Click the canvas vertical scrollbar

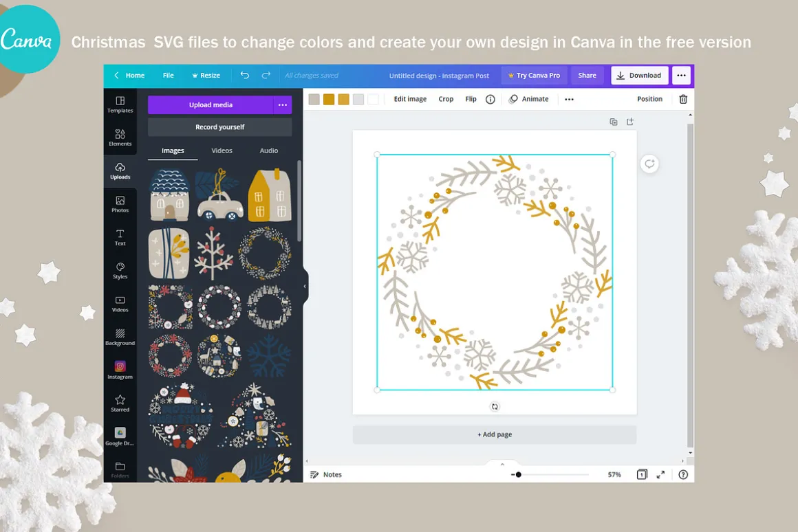[x=690, y=285]
